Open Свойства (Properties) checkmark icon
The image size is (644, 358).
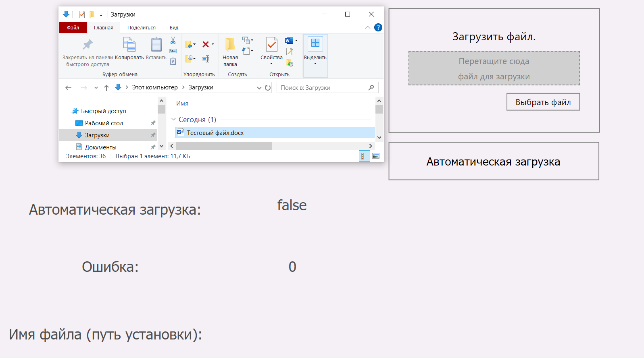271,44
